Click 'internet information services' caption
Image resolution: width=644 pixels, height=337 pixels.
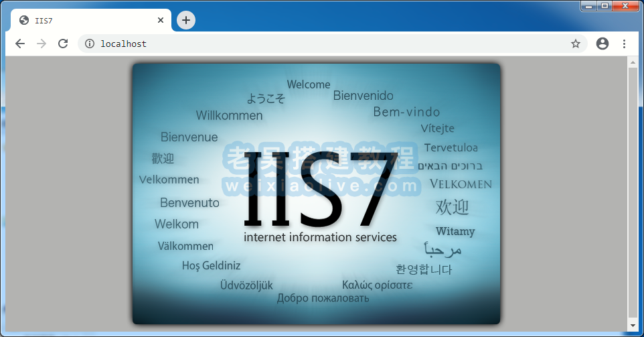click(321, 237)
